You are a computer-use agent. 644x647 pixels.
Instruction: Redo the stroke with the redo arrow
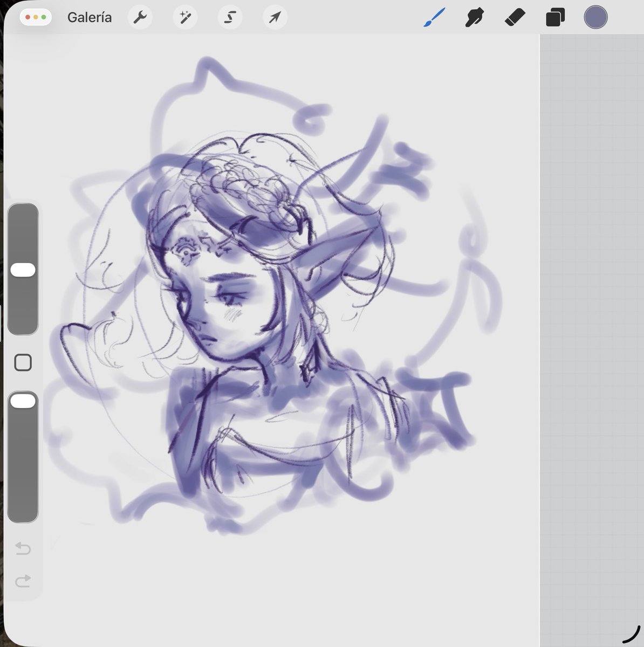23,581
